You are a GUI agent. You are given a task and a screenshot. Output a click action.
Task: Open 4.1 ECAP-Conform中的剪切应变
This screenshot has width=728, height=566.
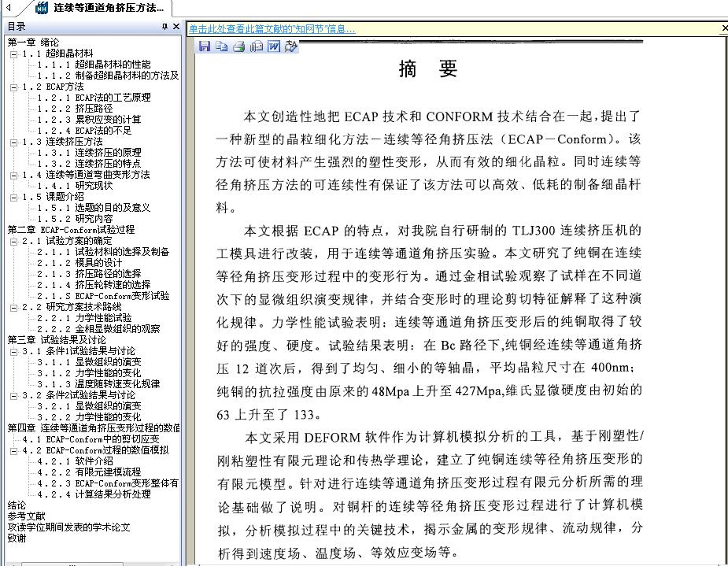coord(91,439)
